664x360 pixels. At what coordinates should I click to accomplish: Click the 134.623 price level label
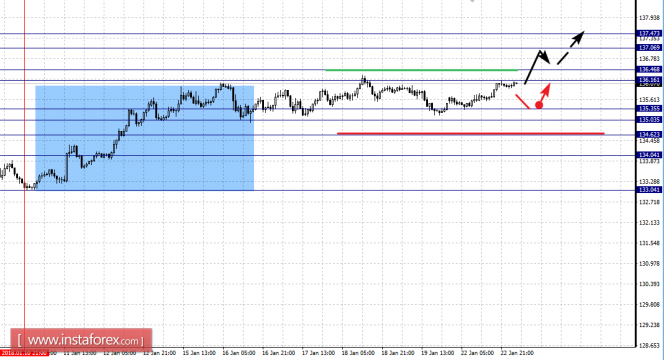point(649,135)
